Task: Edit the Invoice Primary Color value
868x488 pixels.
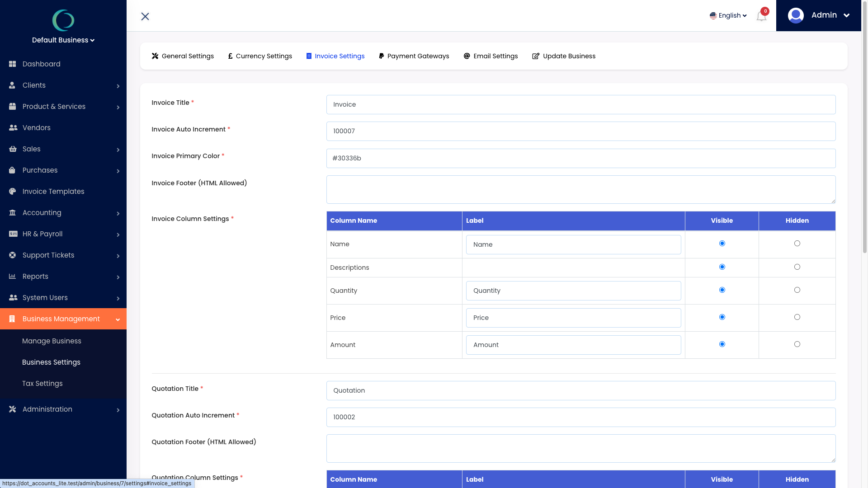Action: tap(580, 158)
